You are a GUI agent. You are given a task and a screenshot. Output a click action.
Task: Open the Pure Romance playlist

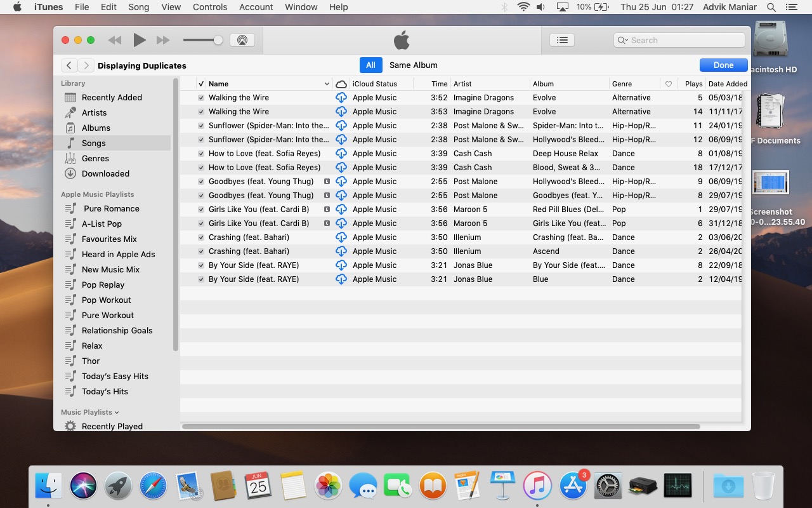pos(112,208)
